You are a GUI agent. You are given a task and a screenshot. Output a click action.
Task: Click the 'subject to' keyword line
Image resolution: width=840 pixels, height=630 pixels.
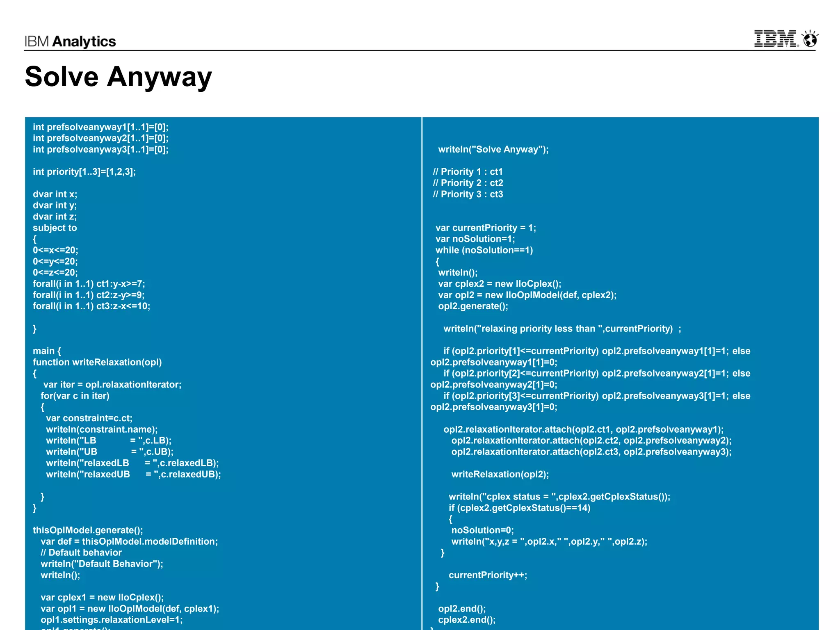55,228
